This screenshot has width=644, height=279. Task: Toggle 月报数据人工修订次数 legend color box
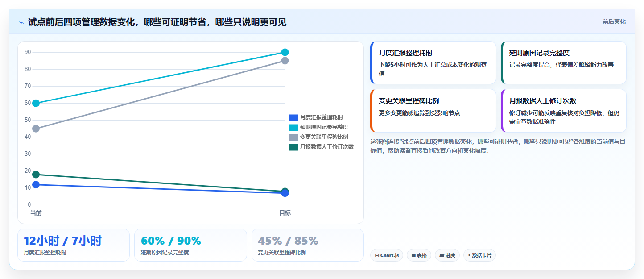[x=293, y=147]
